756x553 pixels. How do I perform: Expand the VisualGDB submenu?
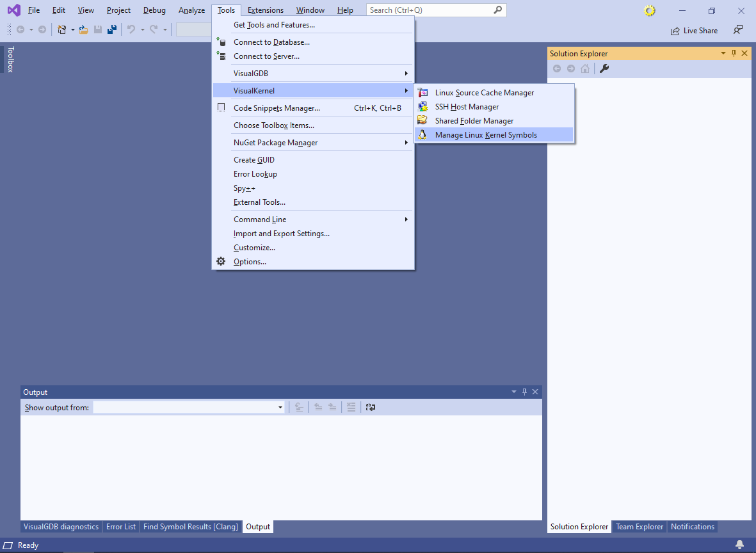[x=313, y=73]
